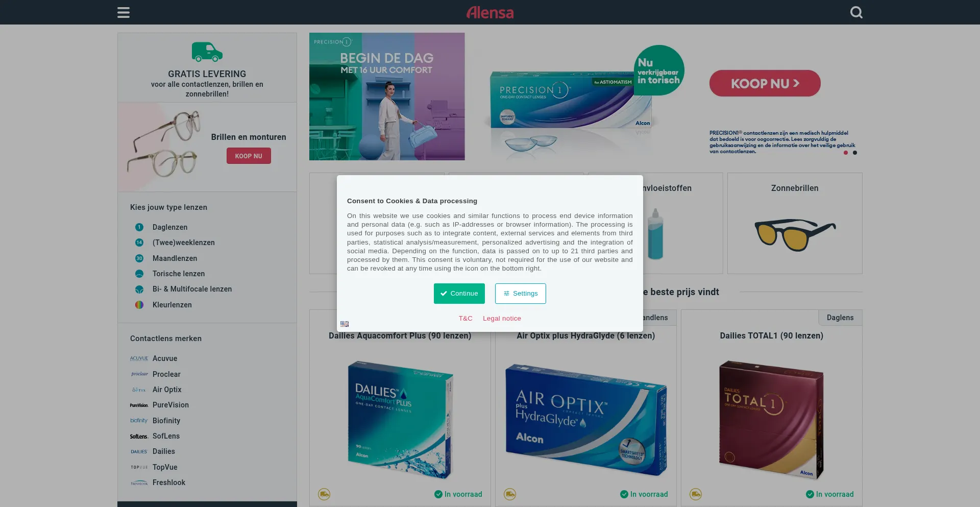Screen dimensions: 980x507
Task: Select the red carousel dot
Action: pos(846,153)
